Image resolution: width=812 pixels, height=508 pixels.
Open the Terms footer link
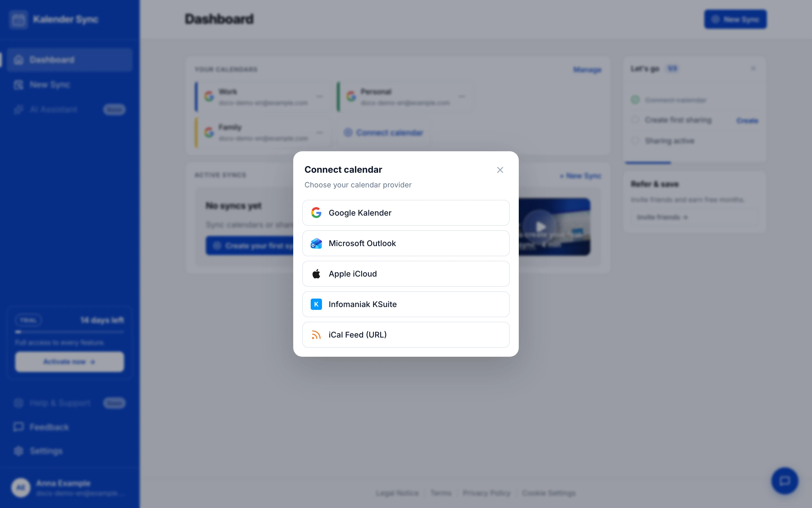click(441, 493)
